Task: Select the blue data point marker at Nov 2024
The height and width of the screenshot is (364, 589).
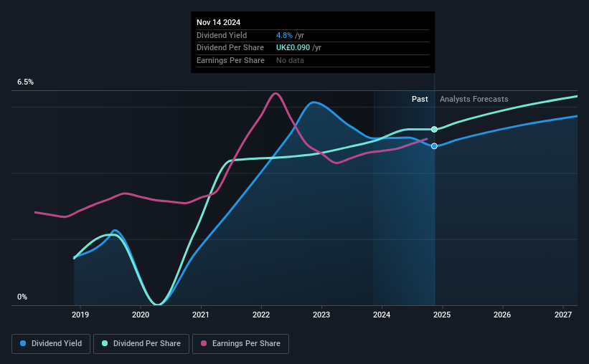Action: tap(434, 146)
